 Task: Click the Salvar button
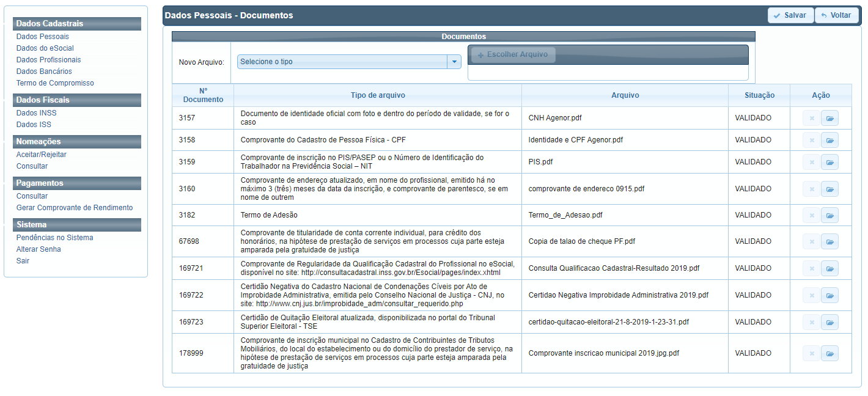tap(791, 15)
